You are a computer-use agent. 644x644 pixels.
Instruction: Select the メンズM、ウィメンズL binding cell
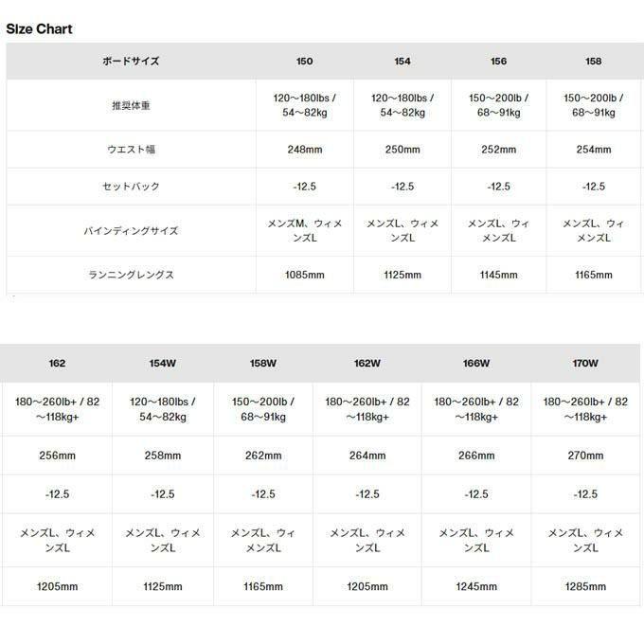pos(305,231)
